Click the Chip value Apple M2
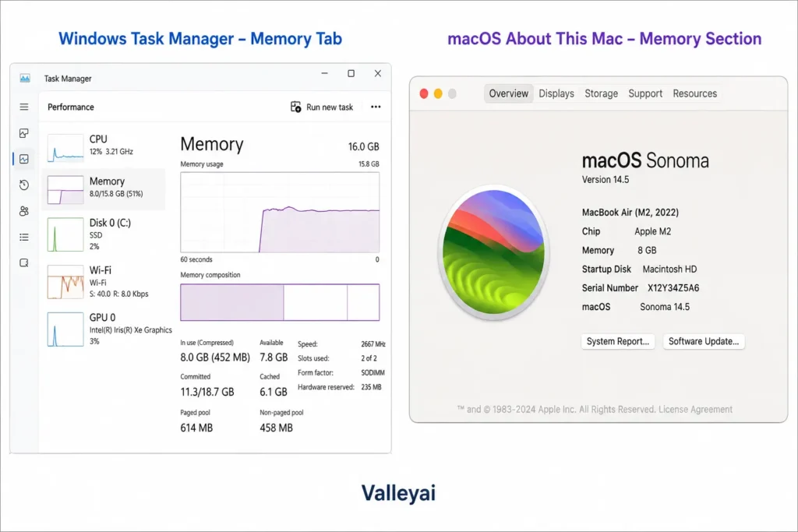The width and height of the screenshot is (798, 532). coord(653,231)
